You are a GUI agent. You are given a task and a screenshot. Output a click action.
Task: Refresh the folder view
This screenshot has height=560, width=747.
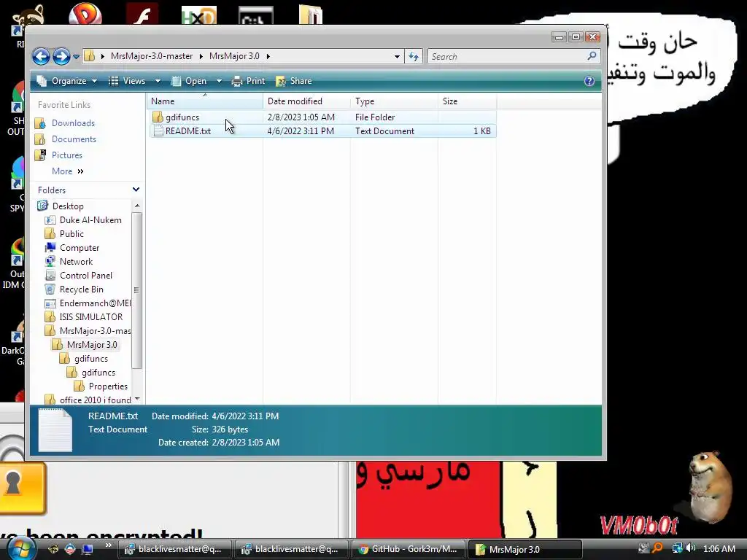[414, 57]
